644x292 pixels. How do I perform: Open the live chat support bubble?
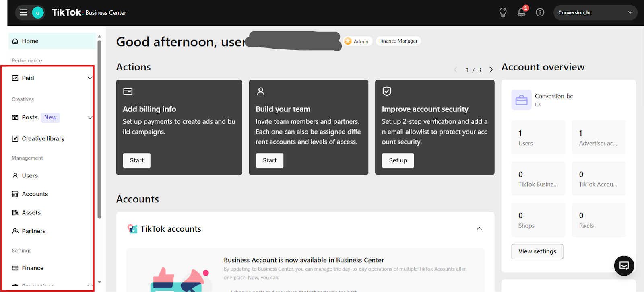click(624, 265)
